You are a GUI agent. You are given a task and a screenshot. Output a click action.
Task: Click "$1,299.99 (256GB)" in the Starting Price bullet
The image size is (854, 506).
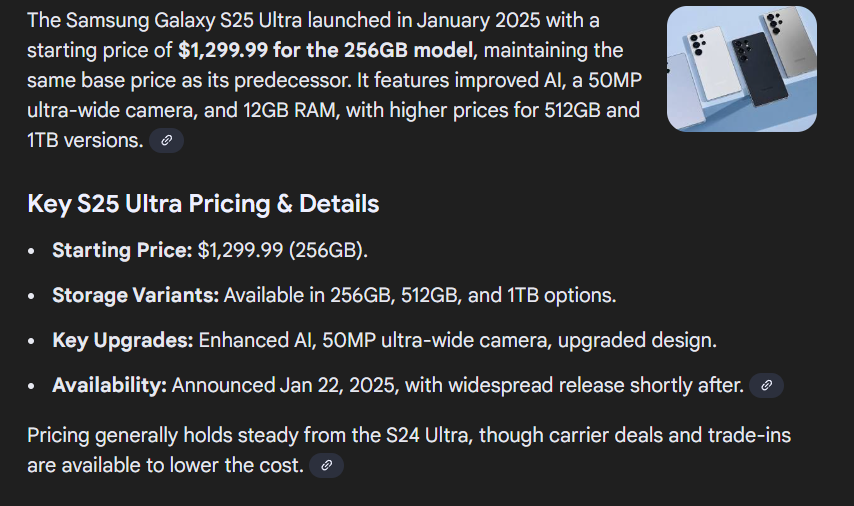[x=283, y=250]
